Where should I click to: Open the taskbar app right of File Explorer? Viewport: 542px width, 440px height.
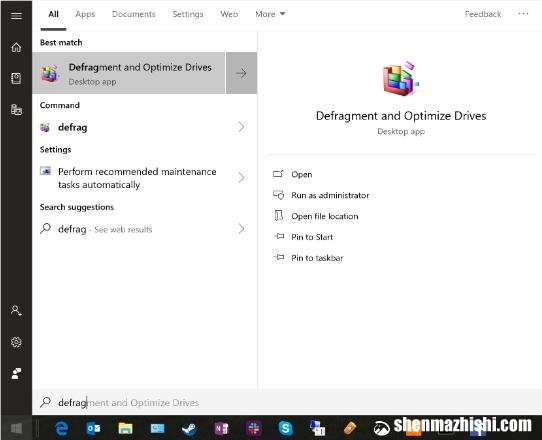pyautogui.click(x=157, y=429)
